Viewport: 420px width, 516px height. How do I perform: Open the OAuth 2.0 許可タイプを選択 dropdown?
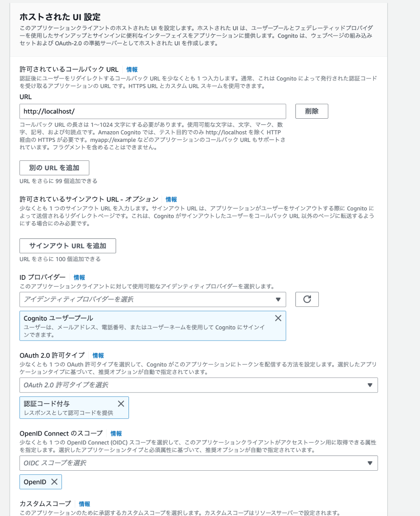coord(199,385)
